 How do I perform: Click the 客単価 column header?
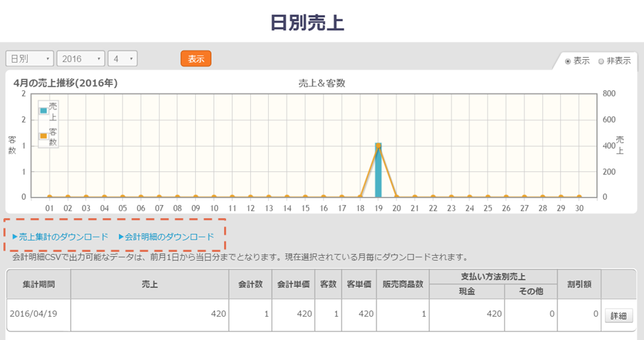[359, 284]
